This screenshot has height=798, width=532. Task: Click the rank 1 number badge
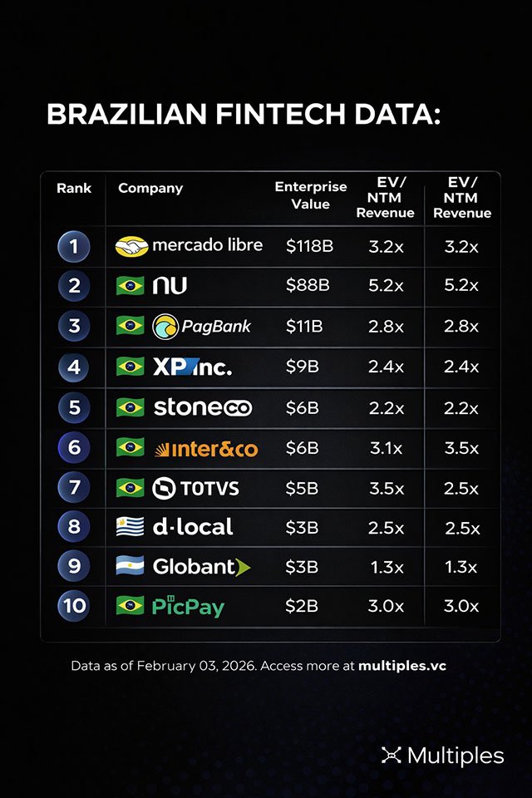[74, 246]
